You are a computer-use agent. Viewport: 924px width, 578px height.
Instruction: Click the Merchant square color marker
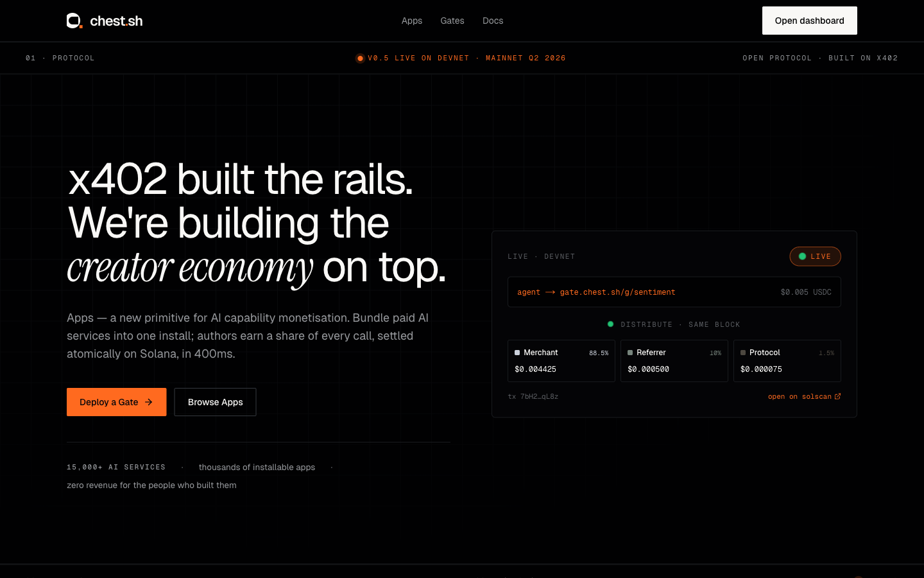tap(517, 353)
